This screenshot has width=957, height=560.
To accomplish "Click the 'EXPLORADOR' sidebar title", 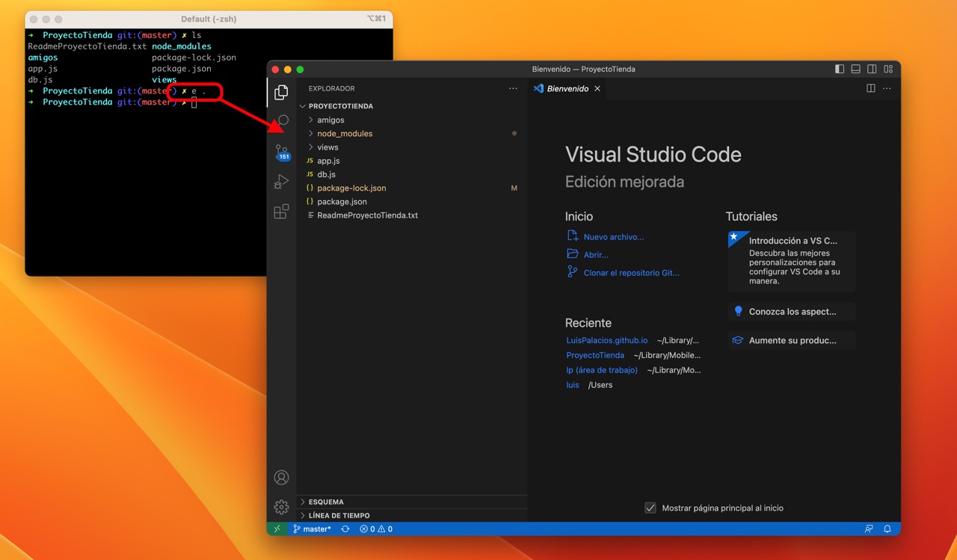I will 332,88.
